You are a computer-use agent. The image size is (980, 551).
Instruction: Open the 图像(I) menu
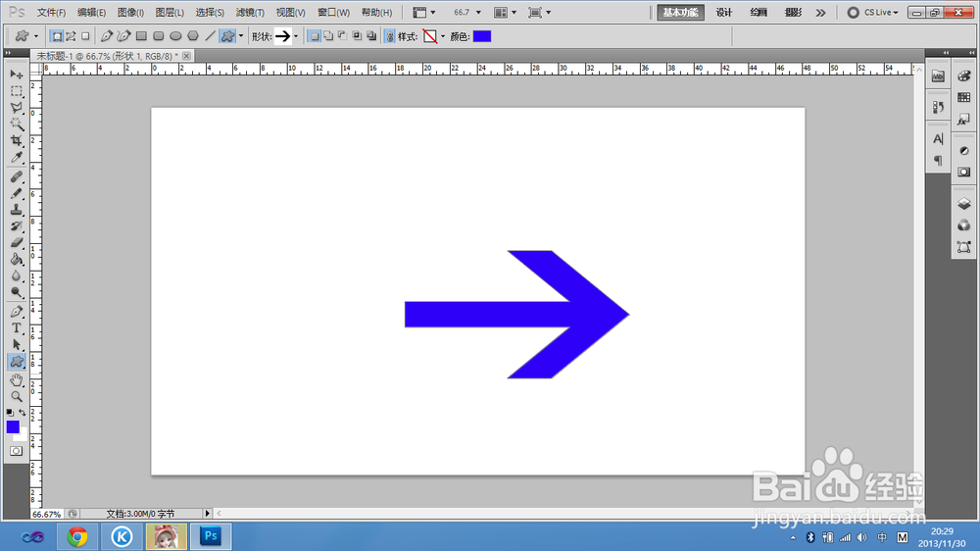coord(130,13)
